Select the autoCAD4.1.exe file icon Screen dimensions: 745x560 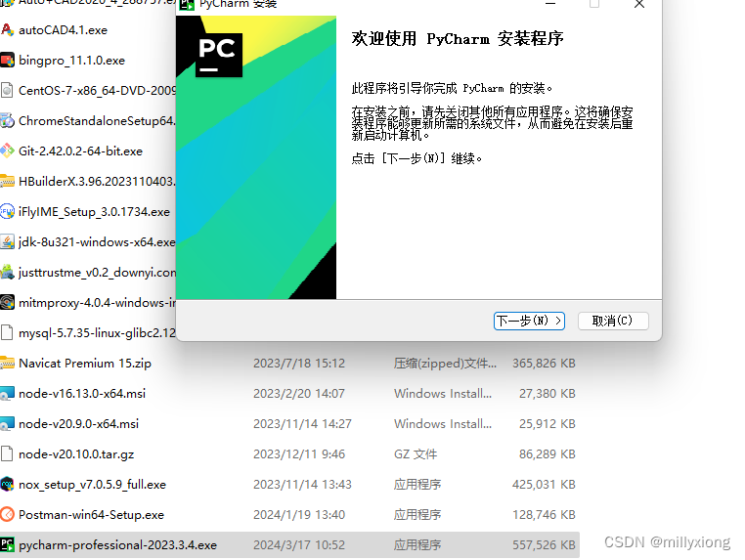tap(7, 30)
